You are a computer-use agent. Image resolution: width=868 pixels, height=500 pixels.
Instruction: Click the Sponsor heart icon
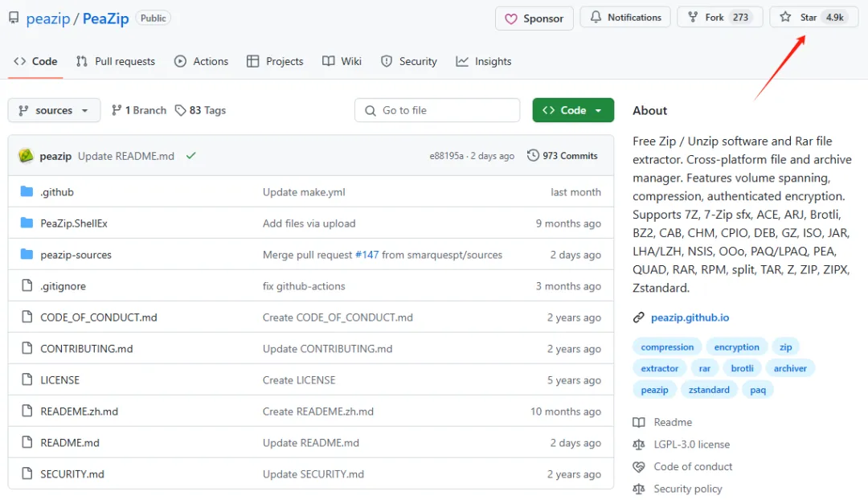[x=511, y=18]
